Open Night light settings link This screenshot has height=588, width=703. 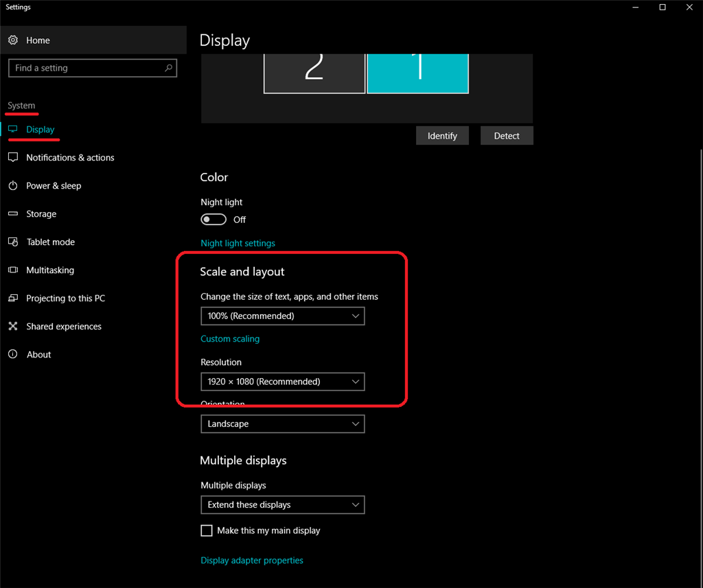pyautogui.click(x=238, y=244)
